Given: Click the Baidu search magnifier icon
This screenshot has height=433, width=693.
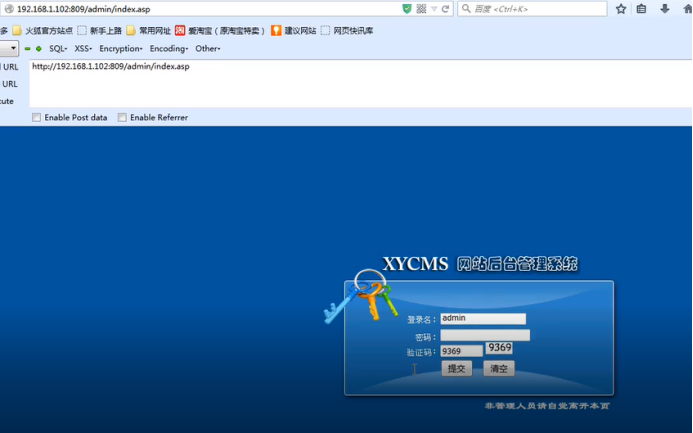Looking at the screenshot, I should click(466, 8).
